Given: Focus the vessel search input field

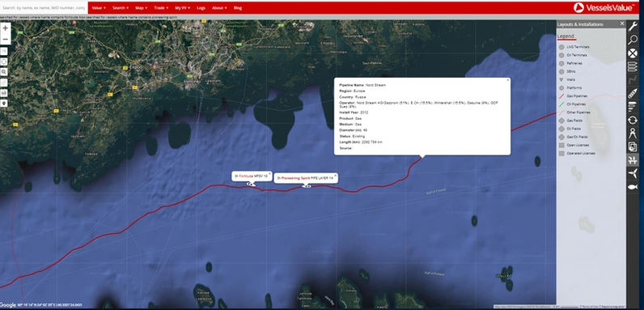Looking at the screenshot, I should pos(44,8).
